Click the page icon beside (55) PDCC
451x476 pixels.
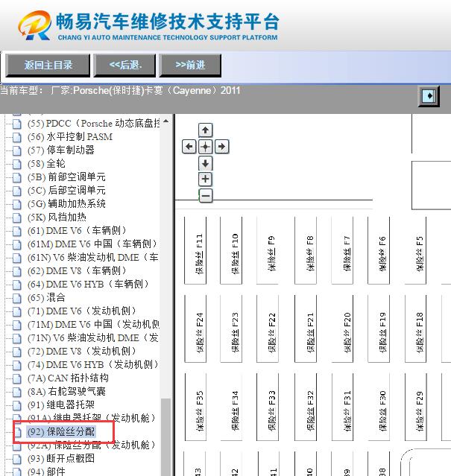point(17,124)
